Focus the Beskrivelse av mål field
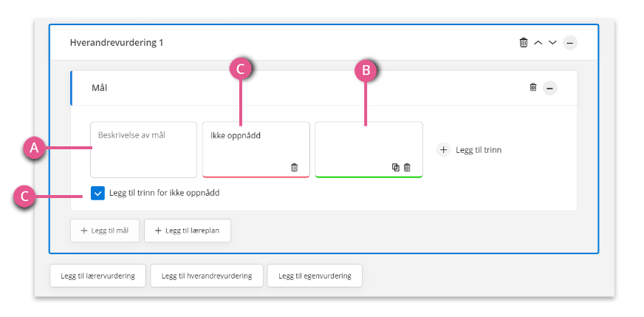The height and width of the screenshot is (317, 644). pos(144,150)
